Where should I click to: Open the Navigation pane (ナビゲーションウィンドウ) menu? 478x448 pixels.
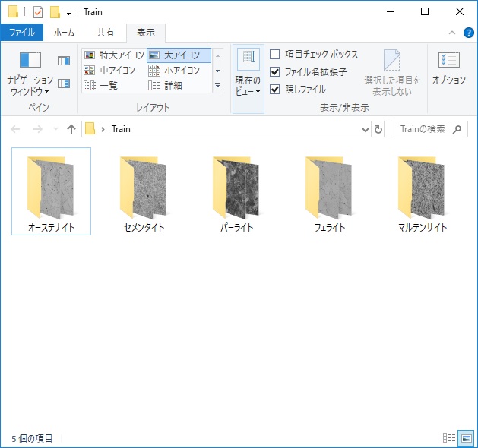pos(30,74)
